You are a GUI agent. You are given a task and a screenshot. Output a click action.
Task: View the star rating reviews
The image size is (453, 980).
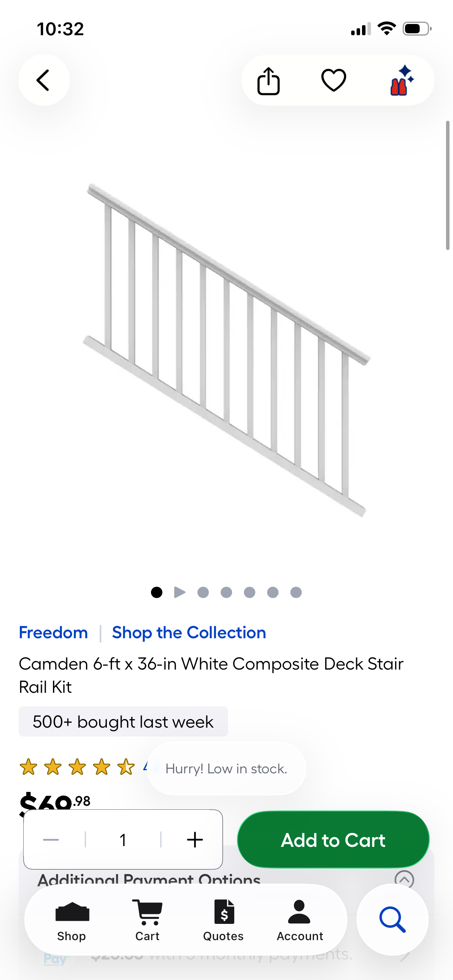pyautogui.click(x=77, y=767)
